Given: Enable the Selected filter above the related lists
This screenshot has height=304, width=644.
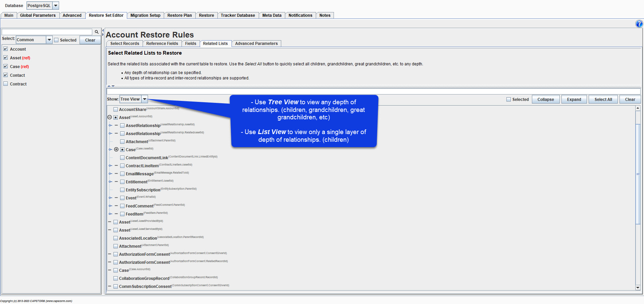Looking at the screenshot, I should tap(508, 100).
